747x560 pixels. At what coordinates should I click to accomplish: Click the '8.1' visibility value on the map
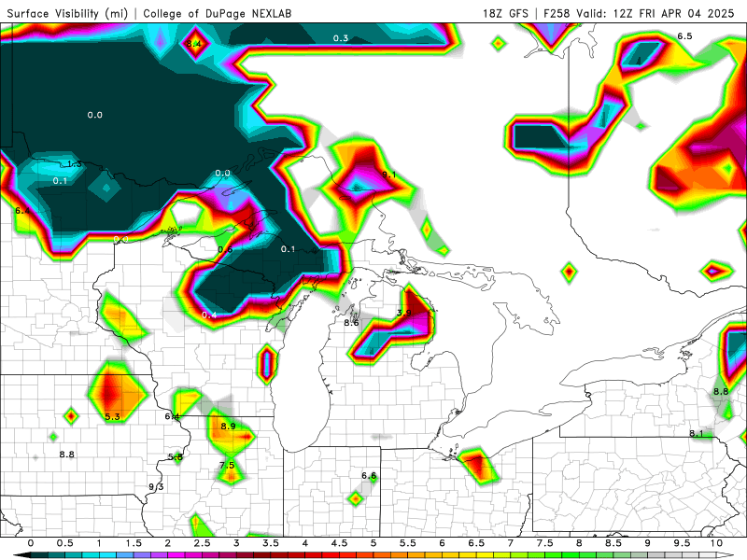pyautogui.click(x=697, y=434)
